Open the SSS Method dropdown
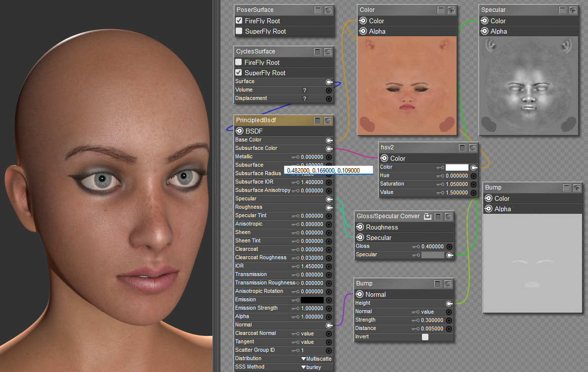Screen dimensions: 588x372 (311, 367)
